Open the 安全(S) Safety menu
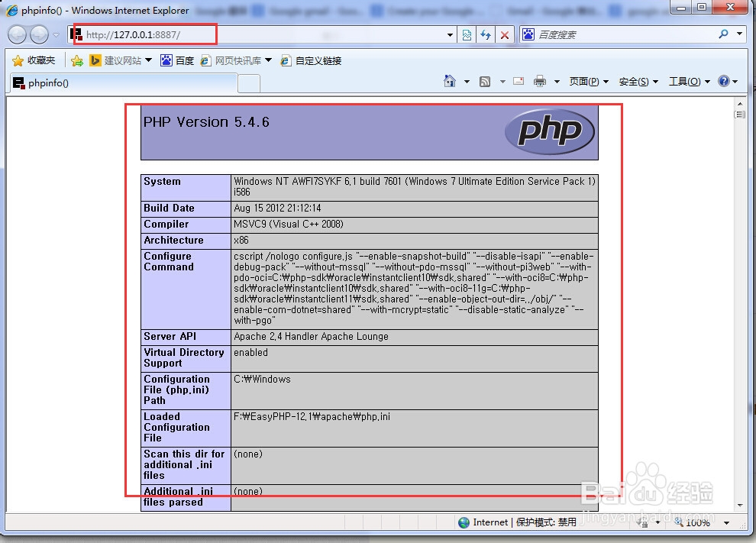The width and height of the screenshot is (756, 543). tap(634, 81)
